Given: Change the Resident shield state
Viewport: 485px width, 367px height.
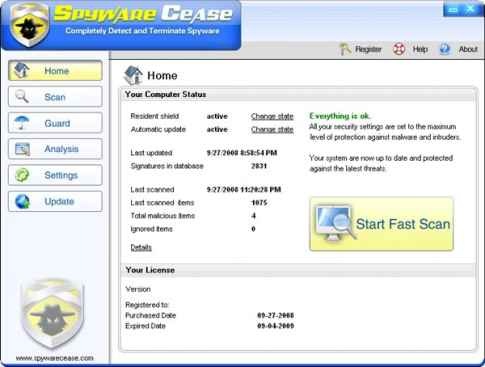Looking at the screenshot, I should [x=272, y=116].
